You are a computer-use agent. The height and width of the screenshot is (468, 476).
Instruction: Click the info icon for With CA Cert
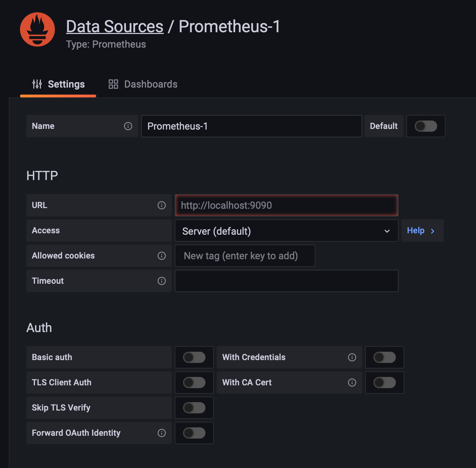pyautogui.click(x=352, y=383)
